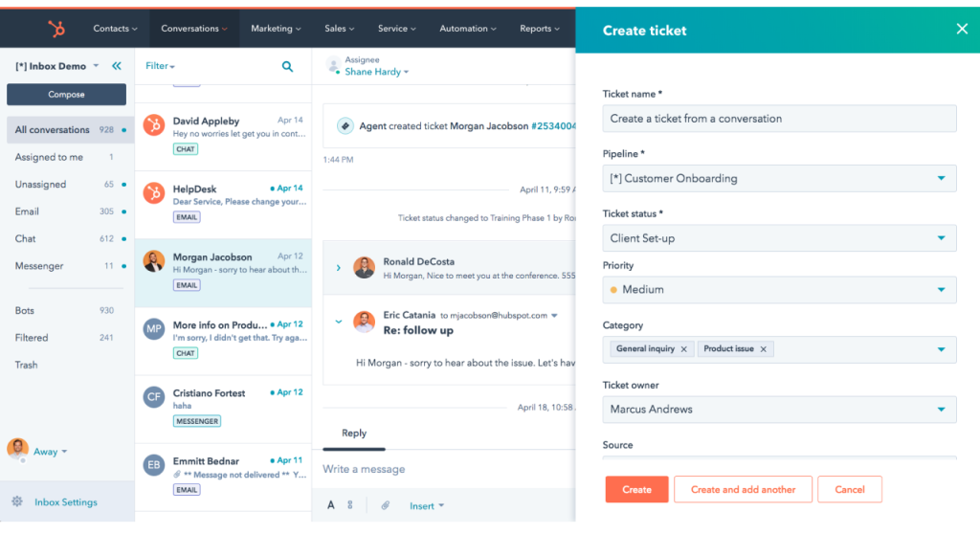Open the Reports menu
This screenshot has height=534, width=980.
pos(540,29)
